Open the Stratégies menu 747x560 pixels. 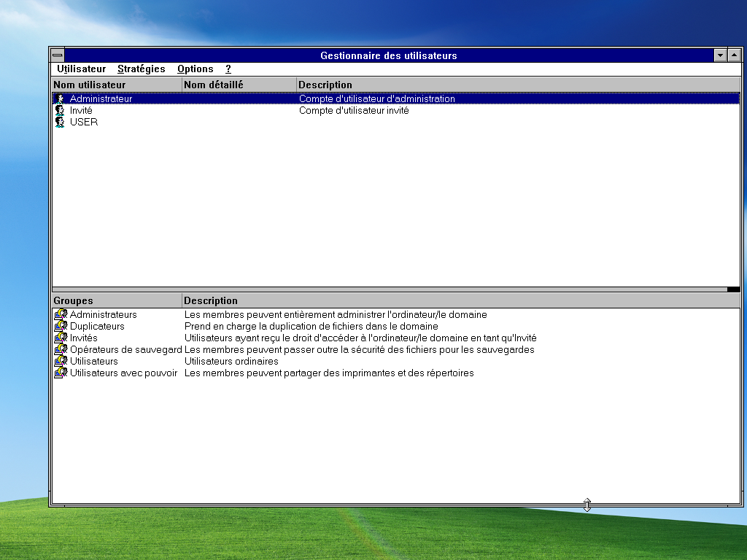(x=141, y=69)
